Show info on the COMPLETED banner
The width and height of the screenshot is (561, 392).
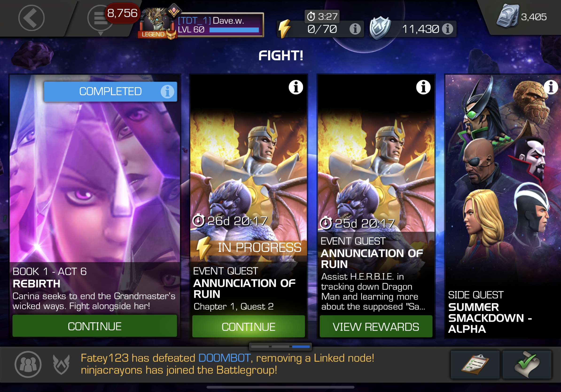(x=167, y=92)
